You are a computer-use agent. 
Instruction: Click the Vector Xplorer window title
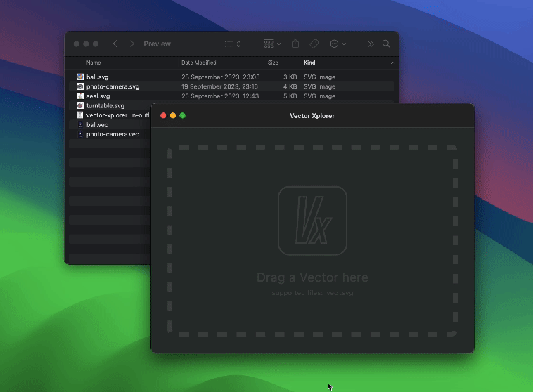coord(312,115)
